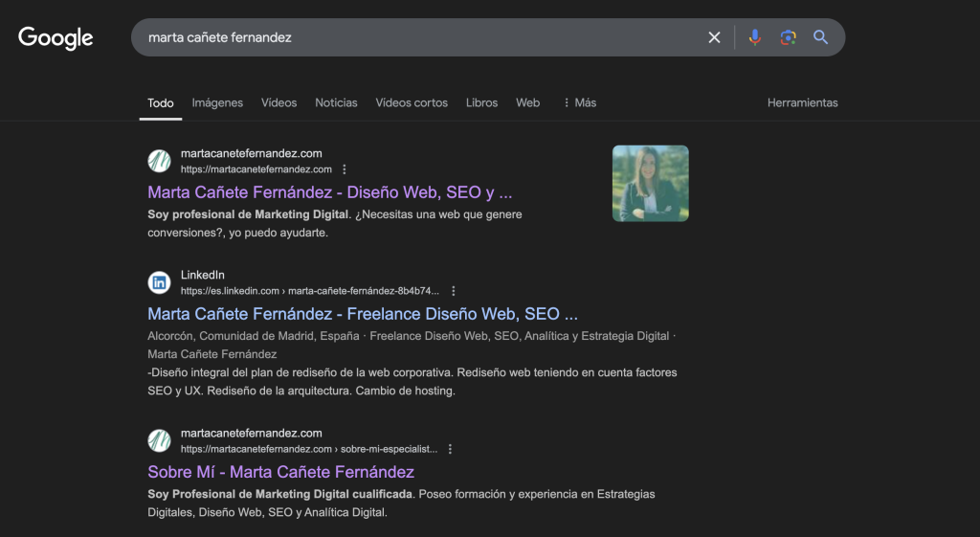Screen dimensions: 980x537
Task: Open Marta Cañete Fernández - Freelance Diseño Web link
Action: (x=363, y=313)
